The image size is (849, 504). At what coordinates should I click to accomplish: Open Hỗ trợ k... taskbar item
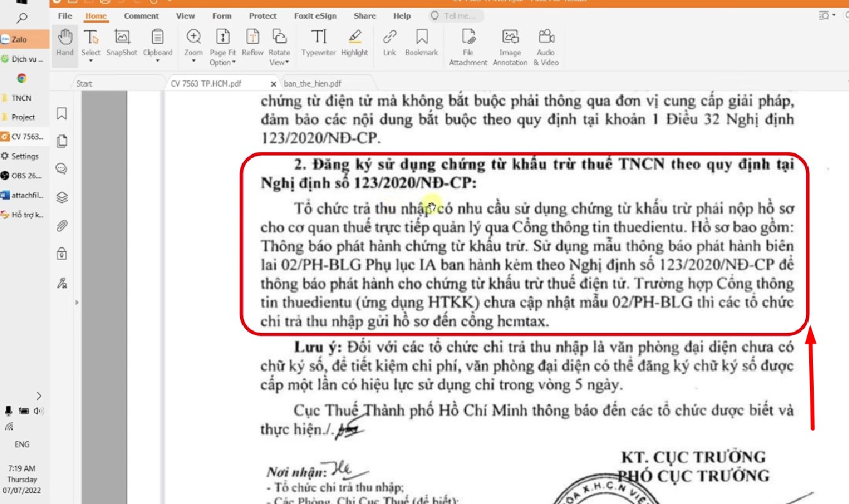click(24, 215)
